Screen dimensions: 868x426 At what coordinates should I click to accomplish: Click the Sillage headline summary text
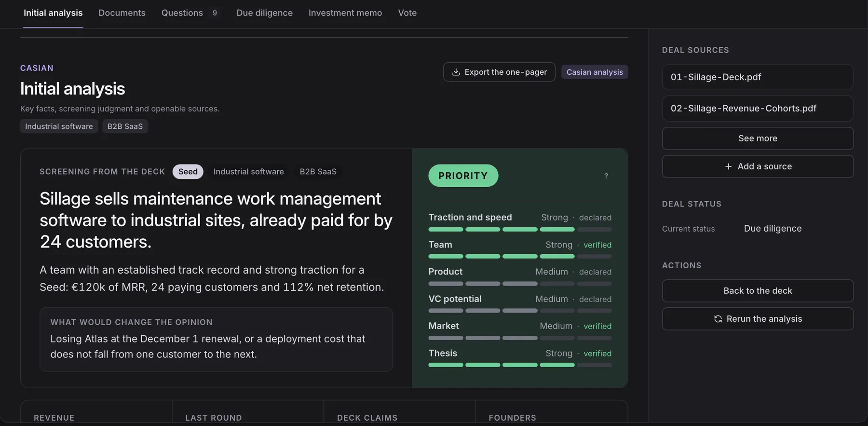click(216, 220)
